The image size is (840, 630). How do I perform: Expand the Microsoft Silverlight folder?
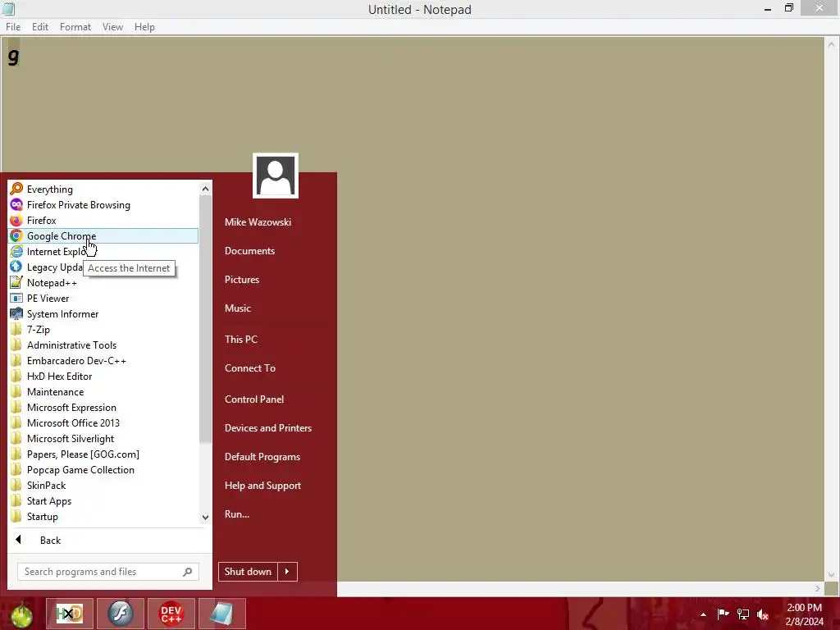coord(103,438)
